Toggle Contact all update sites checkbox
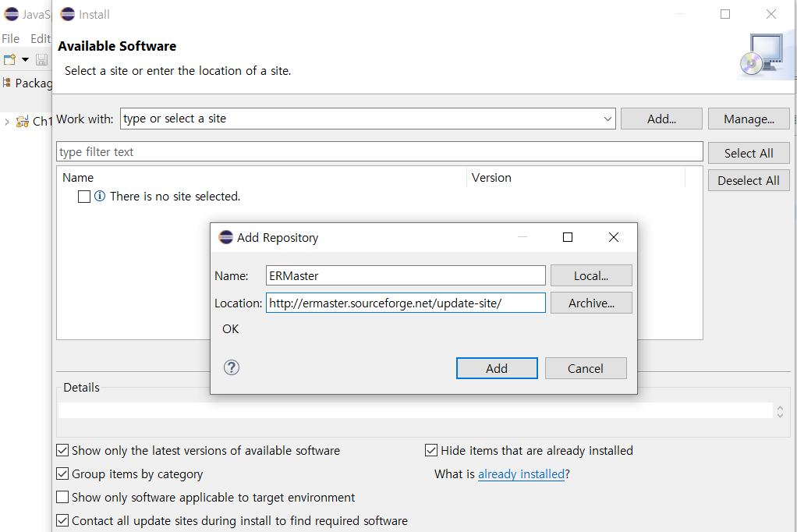Viewport: 797px width, 532px height. pos(62,520)
